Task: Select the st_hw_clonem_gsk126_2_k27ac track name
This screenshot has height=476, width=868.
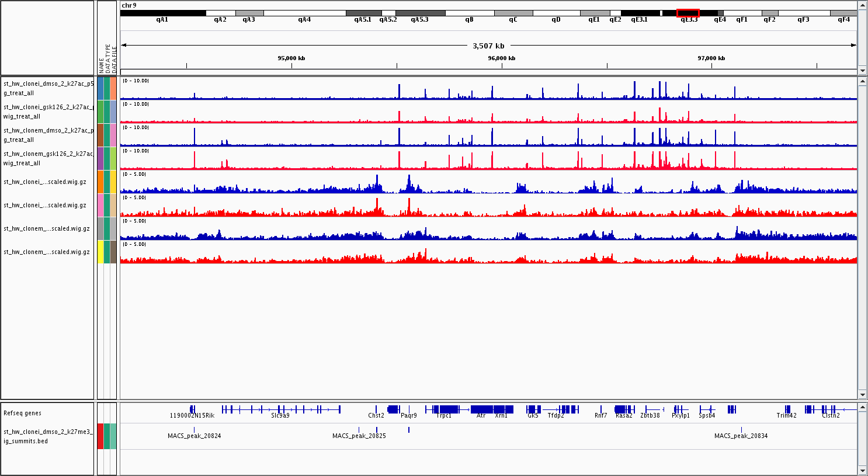Action: click(48, 158)
